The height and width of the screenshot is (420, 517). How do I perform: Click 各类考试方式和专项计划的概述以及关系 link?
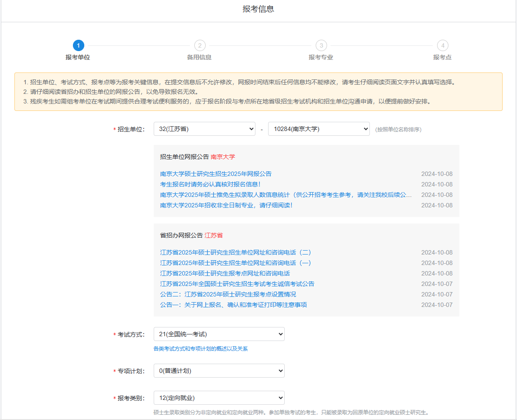tap(200, 349)
